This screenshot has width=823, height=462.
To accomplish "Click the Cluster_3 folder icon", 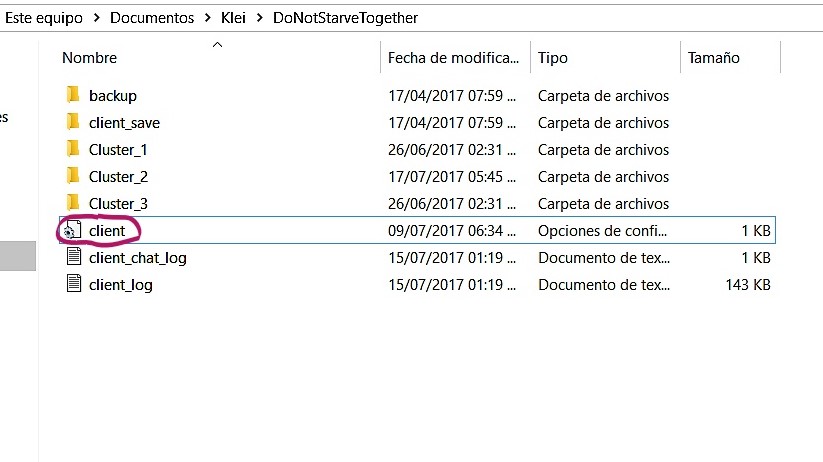I will (72, 203).
